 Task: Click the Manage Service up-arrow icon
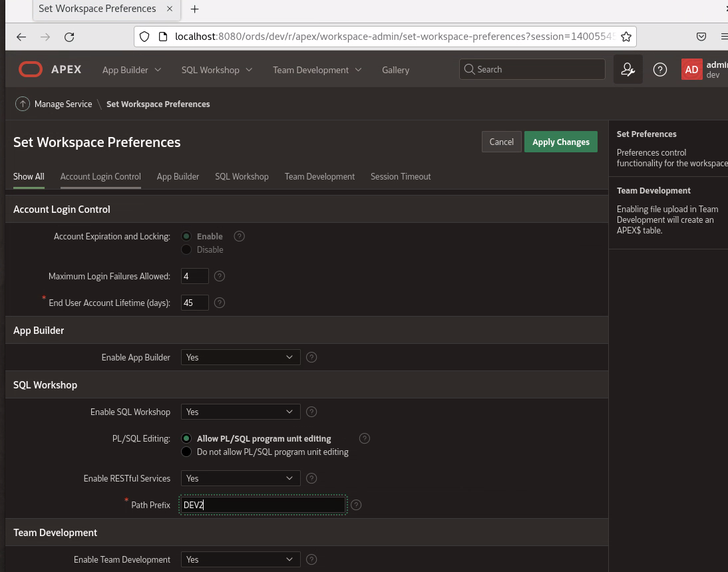(x=23, y=104)
